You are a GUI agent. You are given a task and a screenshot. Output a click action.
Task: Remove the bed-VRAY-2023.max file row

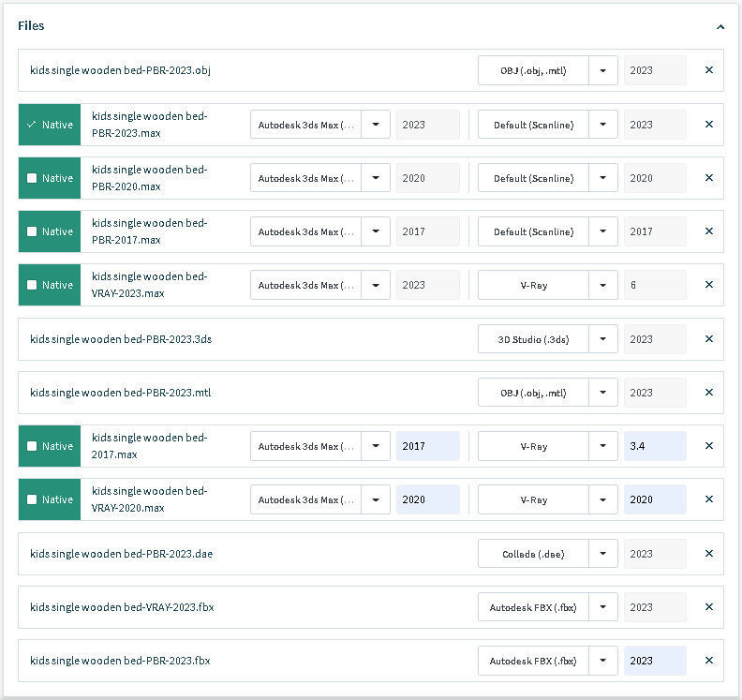[x=708, y=285]
